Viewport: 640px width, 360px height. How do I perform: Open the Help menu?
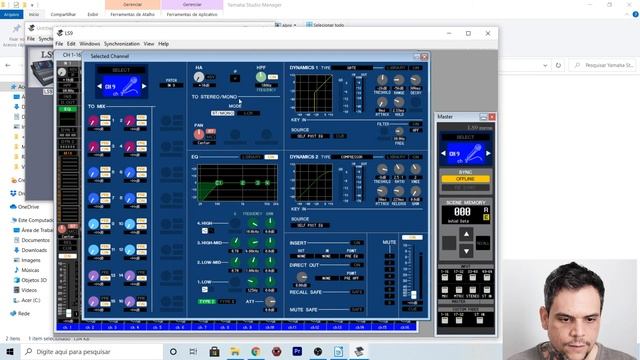(x=163, y=44)
